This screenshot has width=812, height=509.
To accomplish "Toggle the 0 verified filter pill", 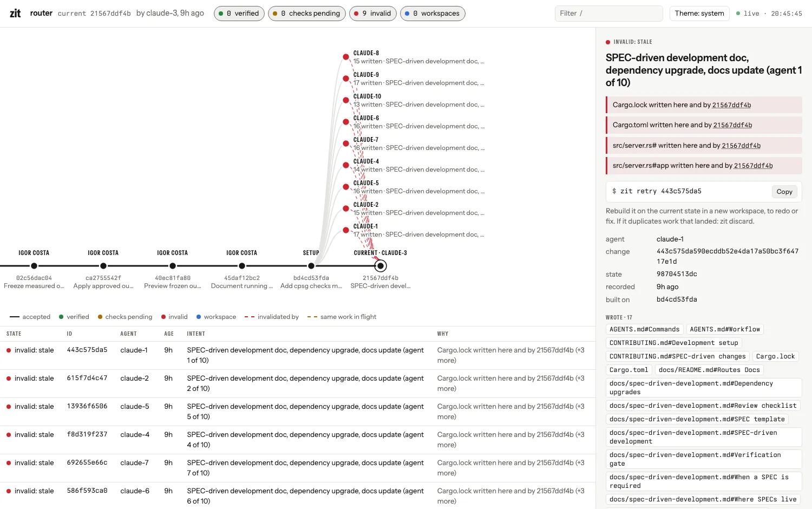I will [239, 14].
